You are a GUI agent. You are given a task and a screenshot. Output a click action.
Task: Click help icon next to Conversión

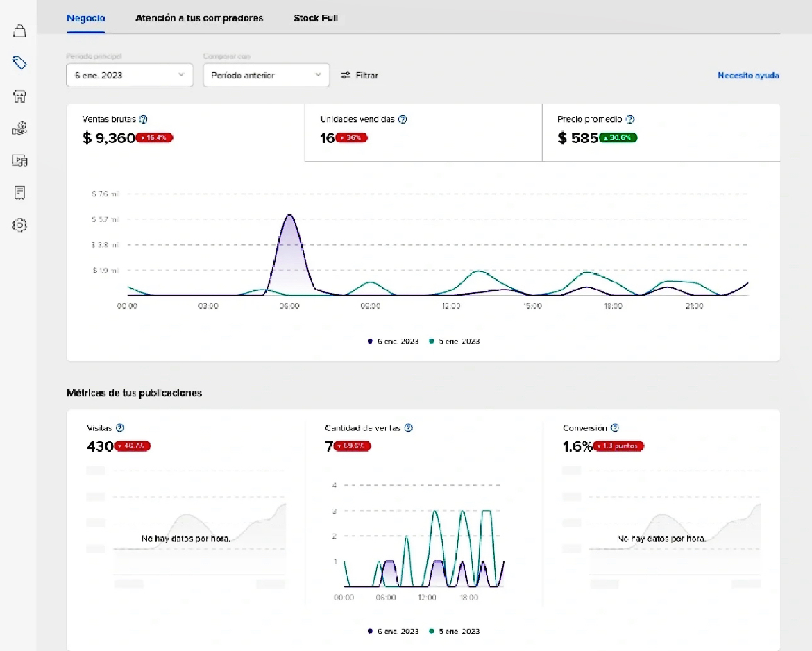point(615,428)
